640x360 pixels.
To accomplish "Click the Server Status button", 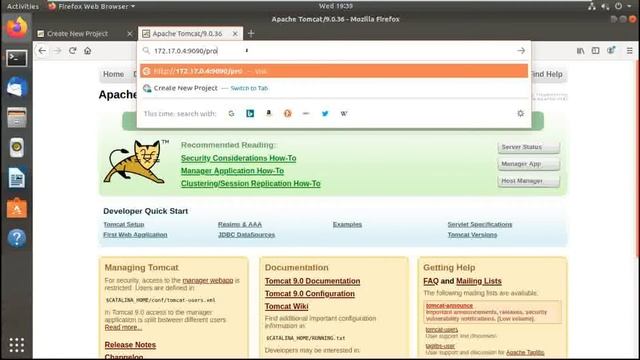I will [x=529, y=147].
